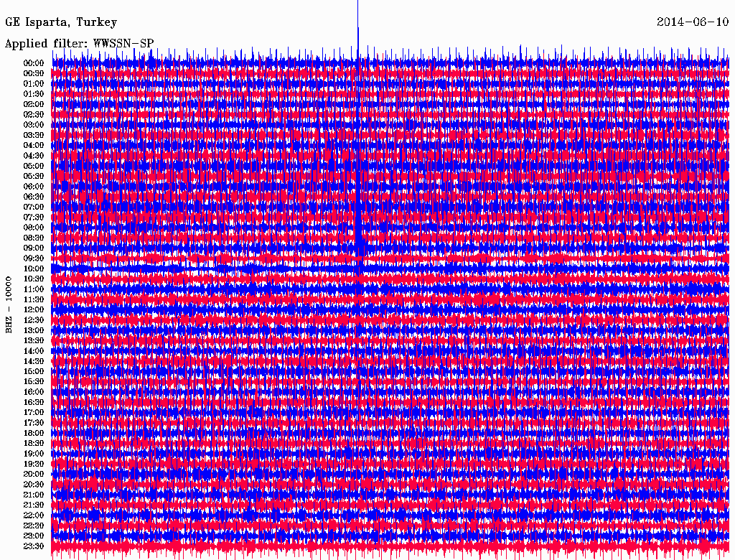Click the 09:00 time label

click(x=34, y=248)
